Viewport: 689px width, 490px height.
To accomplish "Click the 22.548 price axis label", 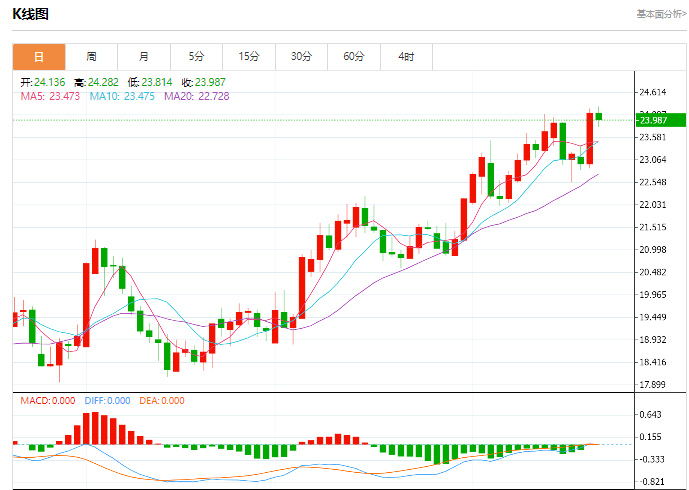I will pyautogui.click(x=653, y=182).
